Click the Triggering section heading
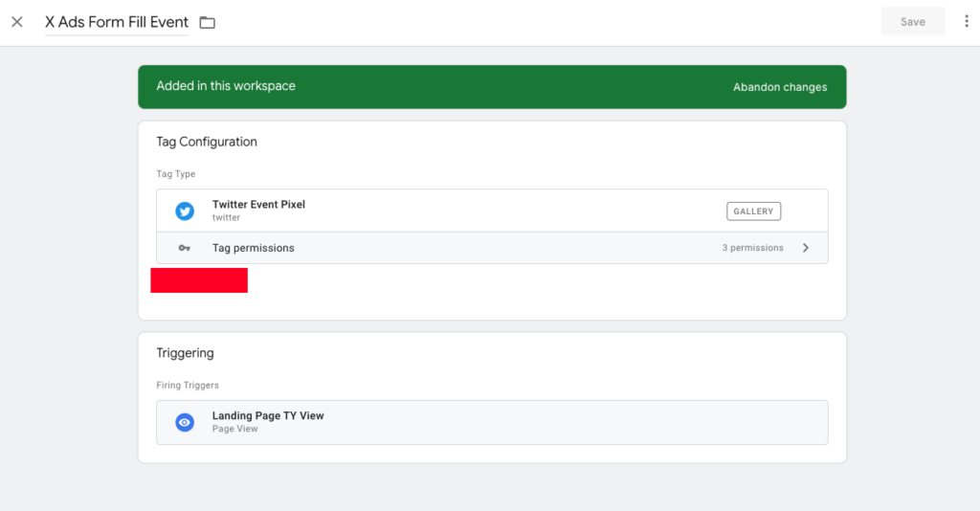 pos(185,353)
